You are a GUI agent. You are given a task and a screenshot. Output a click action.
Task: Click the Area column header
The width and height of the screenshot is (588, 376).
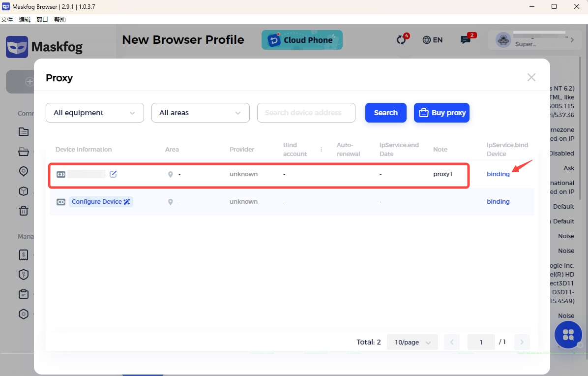(x=172, y=149)
